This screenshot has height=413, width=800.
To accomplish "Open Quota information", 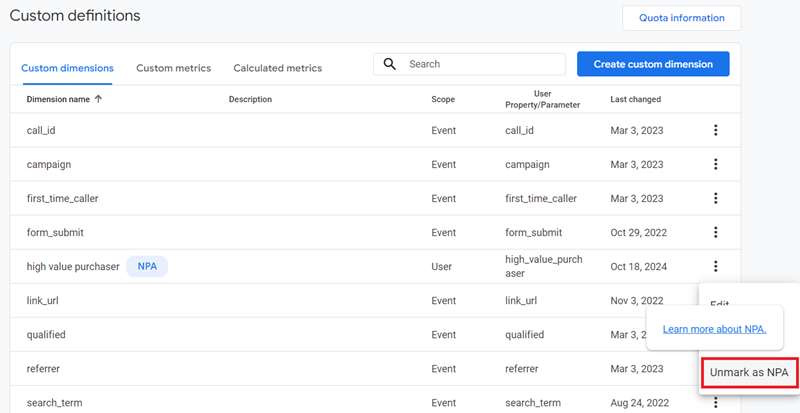I will point(681,18).
